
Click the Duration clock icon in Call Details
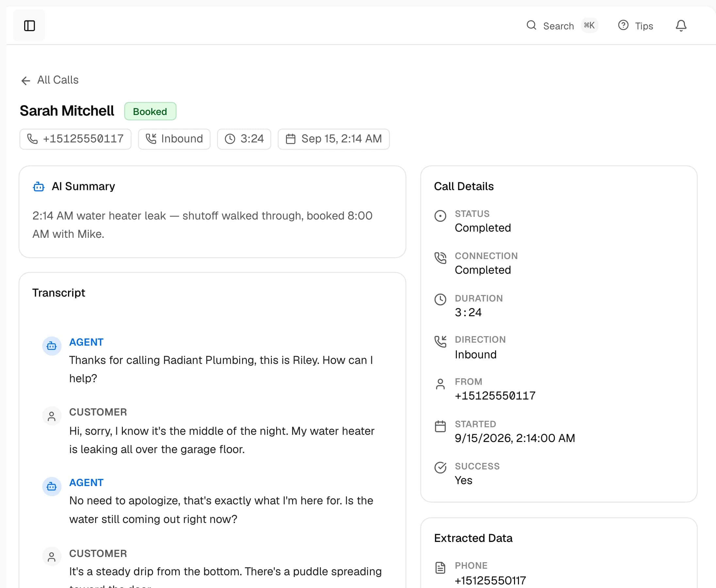pos(440,300)
